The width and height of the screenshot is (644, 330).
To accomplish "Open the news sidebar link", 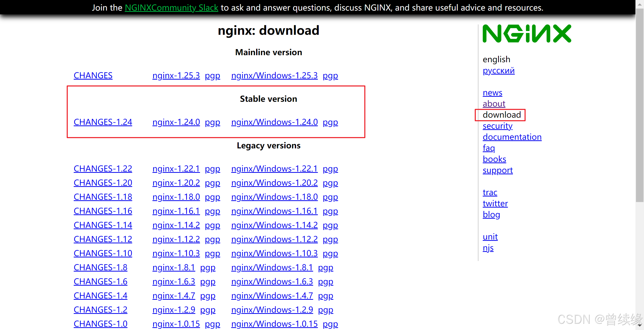I will (492, 93).
